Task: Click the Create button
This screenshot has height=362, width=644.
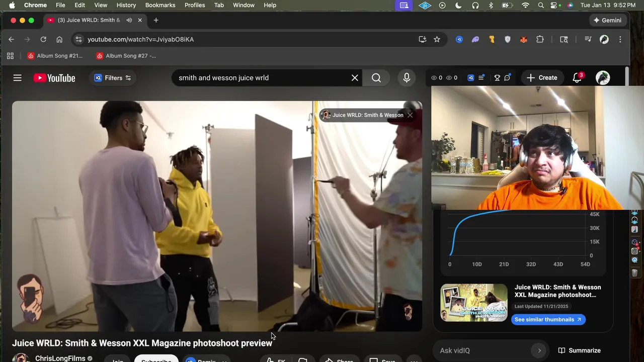Action: coord(542,78)
